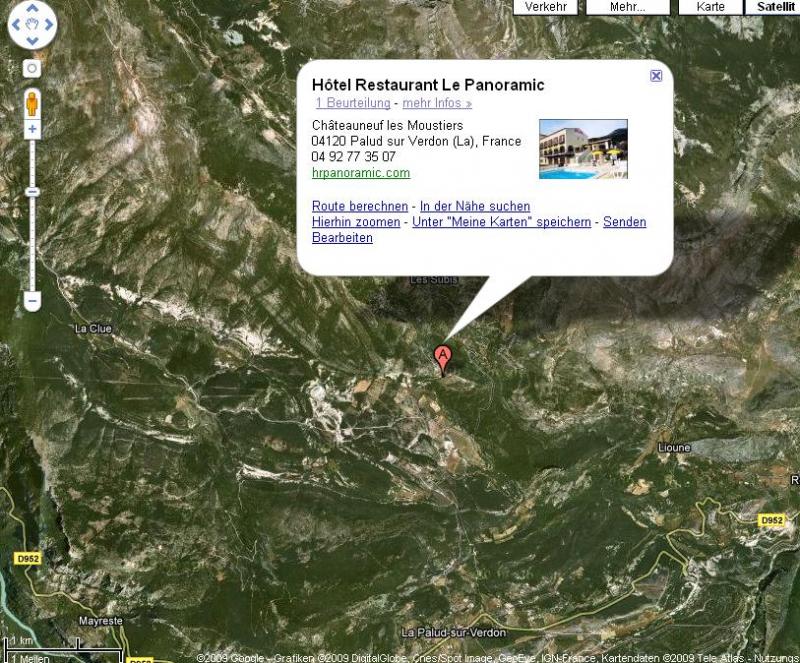
Task: Click the Hôtel Restaurant Le Panoramic title
Action: (428, 85)
